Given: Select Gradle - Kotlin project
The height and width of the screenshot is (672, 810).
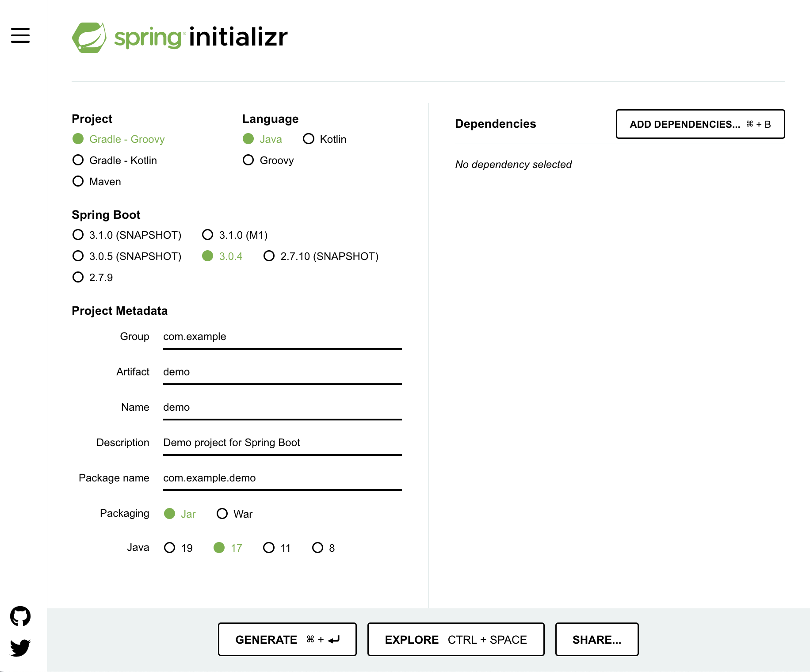Looking at the screenshot, I should tap(115, 160).
